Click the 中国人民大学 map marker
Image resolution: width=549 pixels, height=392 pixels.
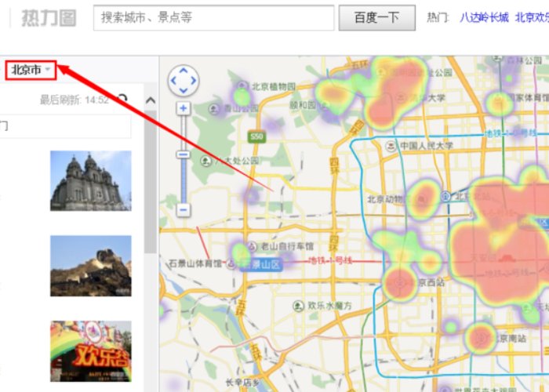pyautogui.click(x=391, y=146)
